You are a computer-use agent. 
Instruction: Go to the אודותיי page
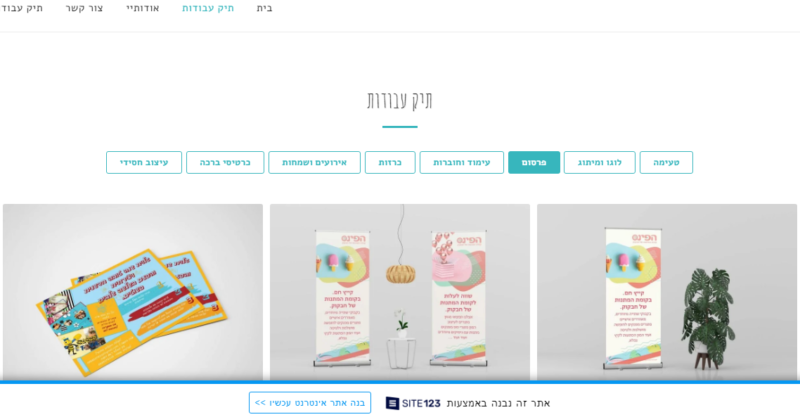[143, 8]
